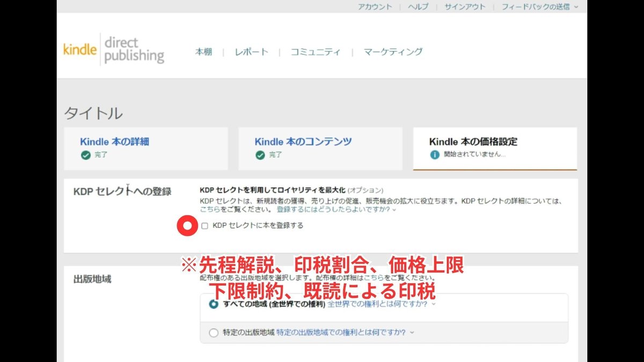644x362 pixels.
Task: Click the 開始されていません... status text
Action: (x=474, y=154)
